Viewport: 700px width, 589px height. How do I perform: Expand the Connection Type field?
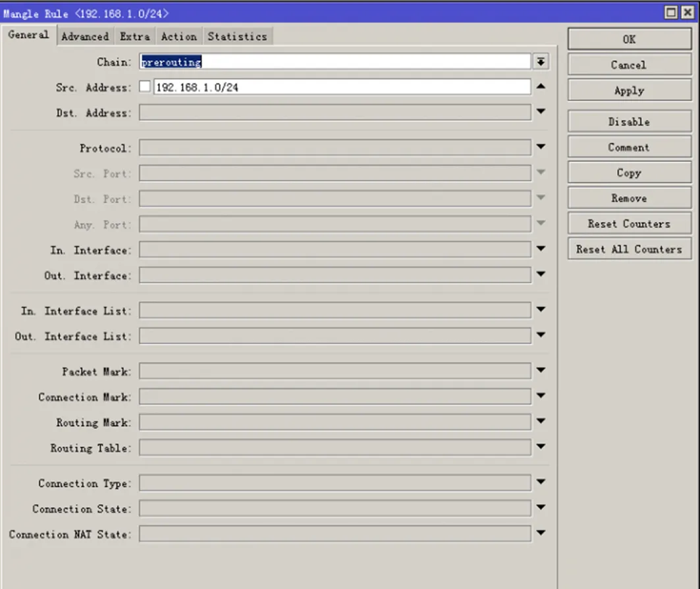pos(541,482)
